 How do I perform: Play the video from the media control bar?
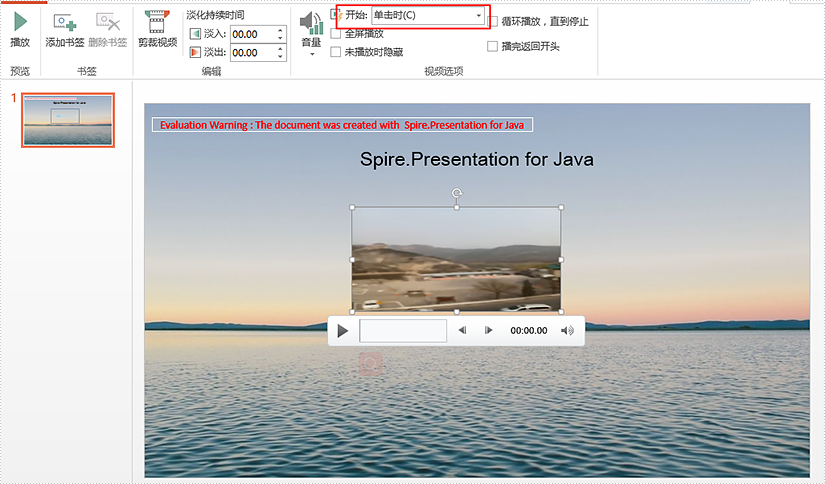click(343, 330)
